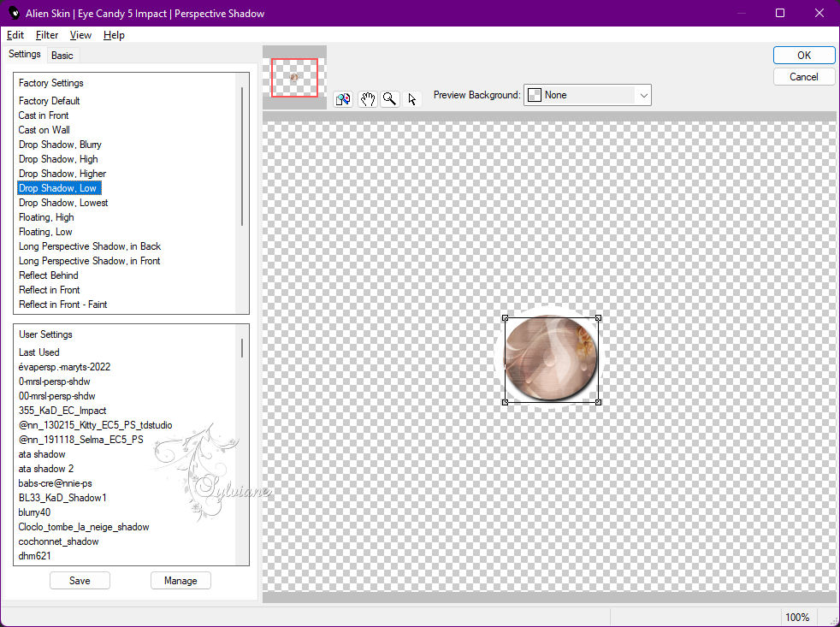
Task: Select the Cast on Wall preset
Action: click(x=44, y=130)
